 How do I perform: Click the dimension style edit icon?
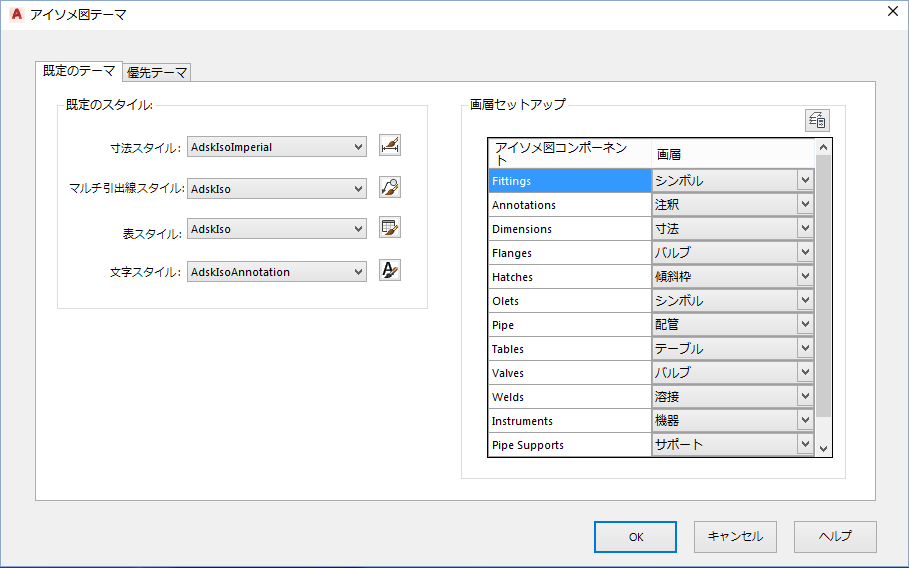pos(390,146)
